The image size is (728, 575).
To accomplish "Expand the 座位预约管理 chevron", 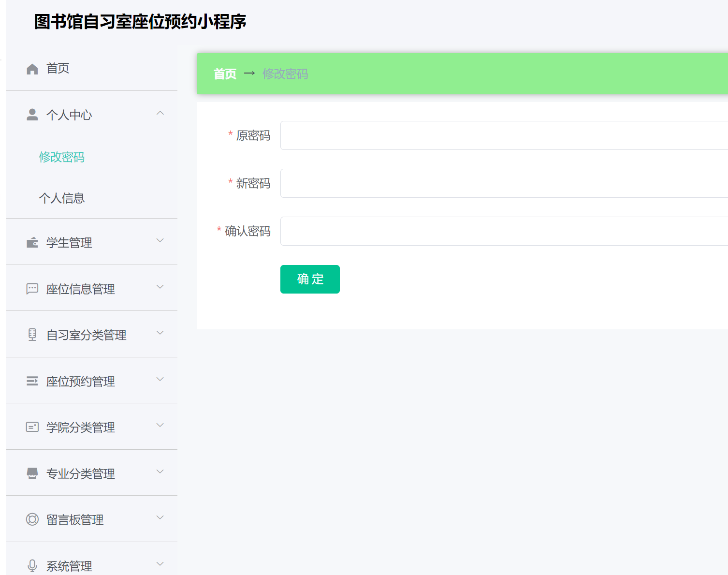I will [x=160, y=379].
